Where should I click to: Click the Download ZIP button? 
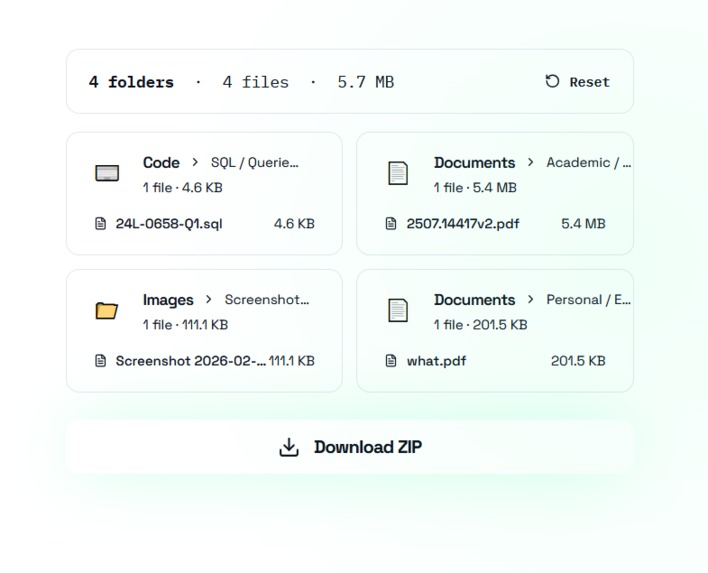350,447
